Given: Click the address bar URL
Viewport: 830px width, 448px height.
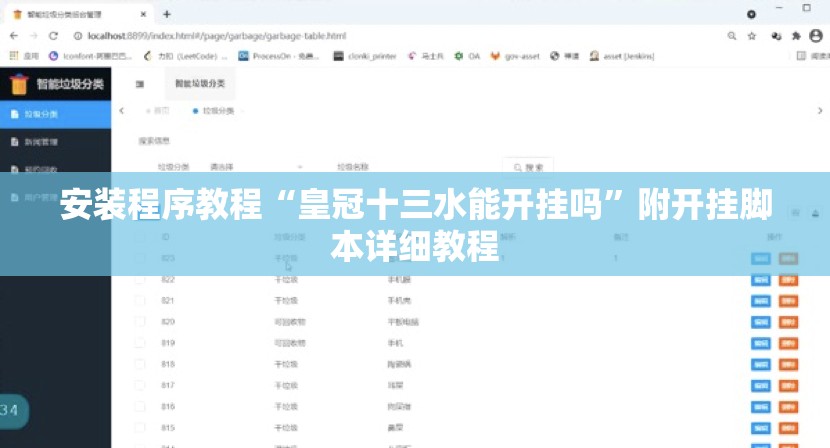Looking at the screenshot, I should [216, 36].
